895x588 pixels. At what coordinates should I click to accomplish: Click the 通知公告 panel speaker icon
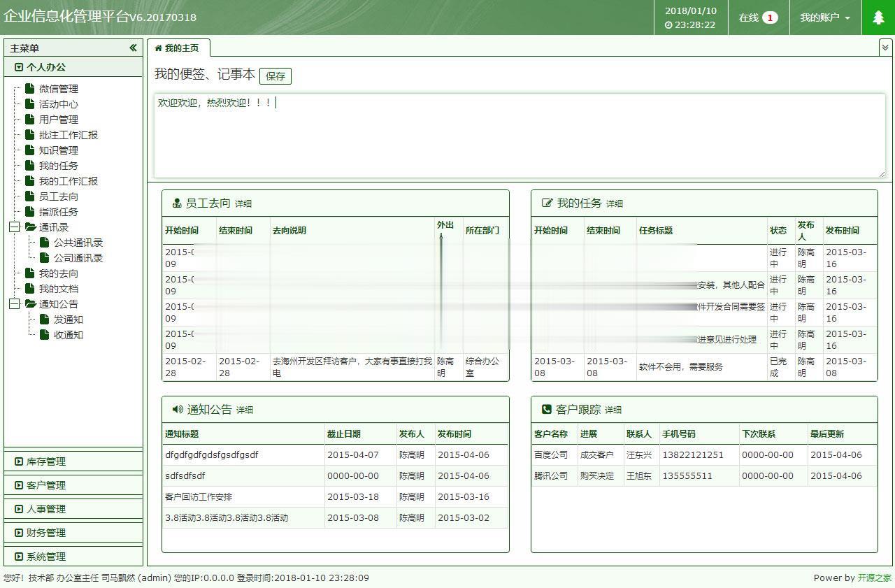[x=177, y=409]
